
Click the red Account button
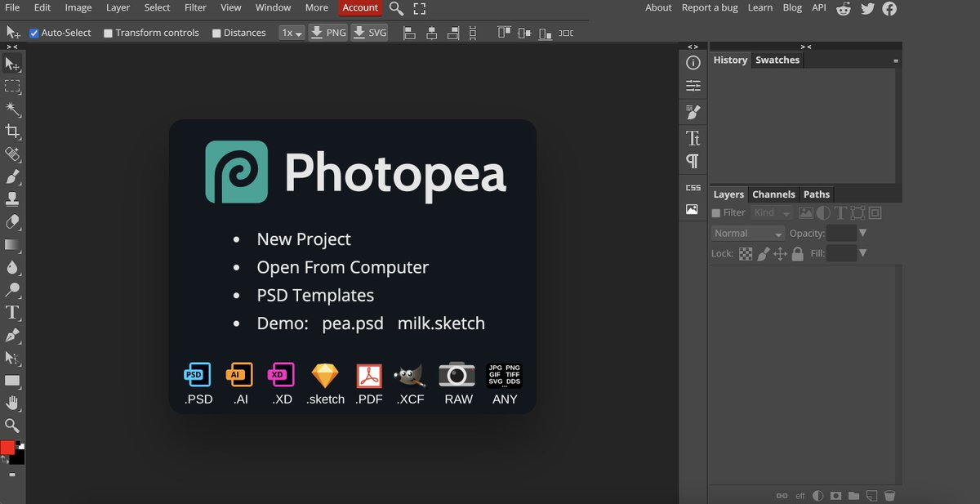tap(360, 7)
